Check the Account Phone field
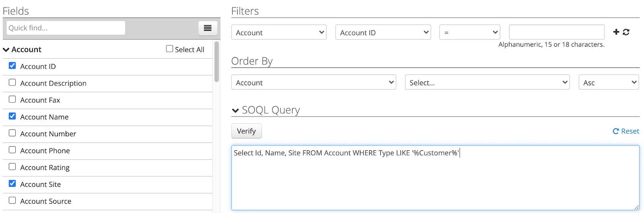 pyautogui.click(x=12, y=150)
